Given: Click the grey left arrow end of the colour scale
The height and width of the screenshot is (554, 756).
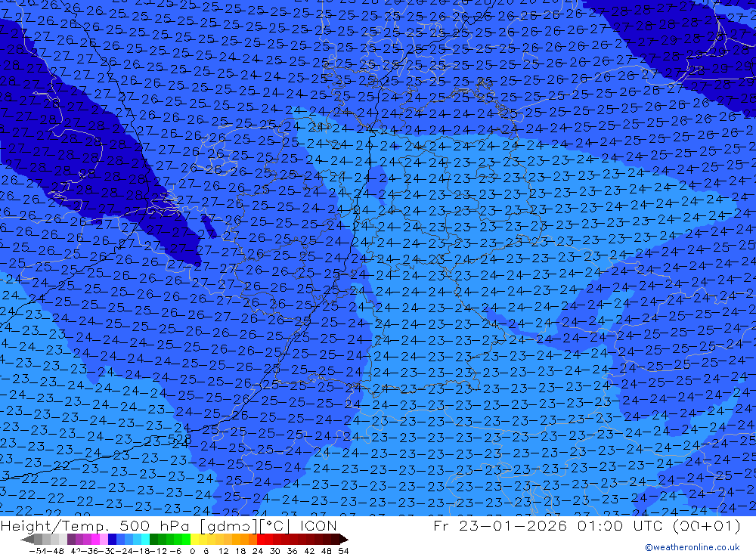Looking at the screenshot, I should 27,539.
